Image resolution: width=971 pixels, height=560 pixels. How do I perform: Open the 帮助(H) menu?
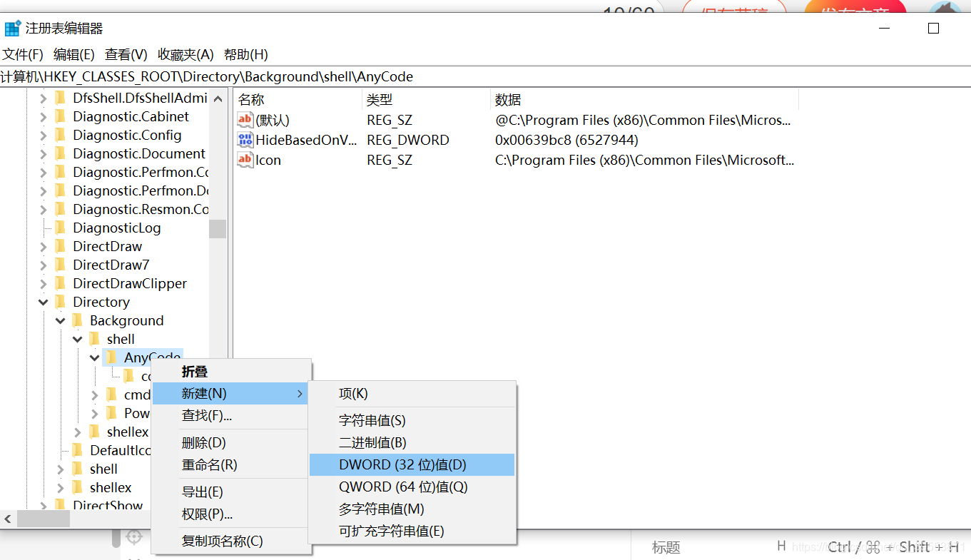click(245, 54)
